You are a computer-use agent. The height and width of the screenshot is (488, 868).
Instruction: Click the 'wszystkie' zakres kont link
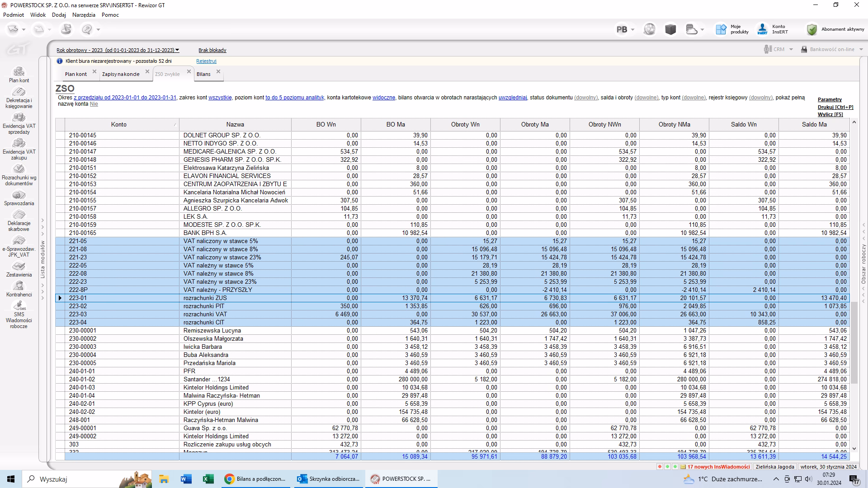pos(220,98)
